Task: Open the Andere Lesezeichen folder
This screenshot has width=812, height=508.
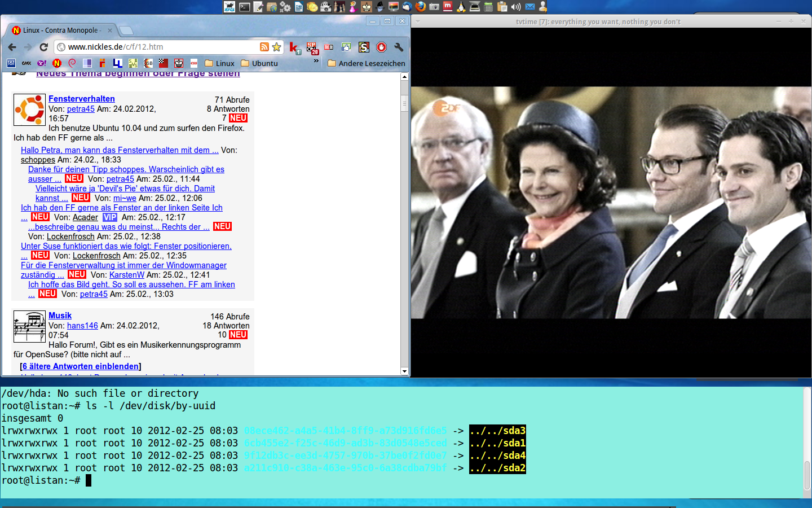Action: (366, 63)
